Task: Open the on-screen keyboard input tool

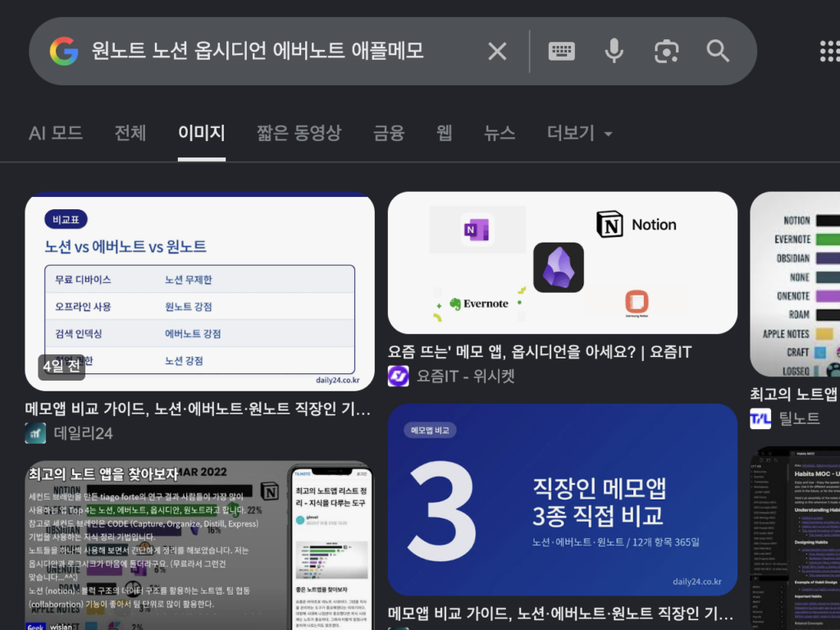Action: (561, 52)
